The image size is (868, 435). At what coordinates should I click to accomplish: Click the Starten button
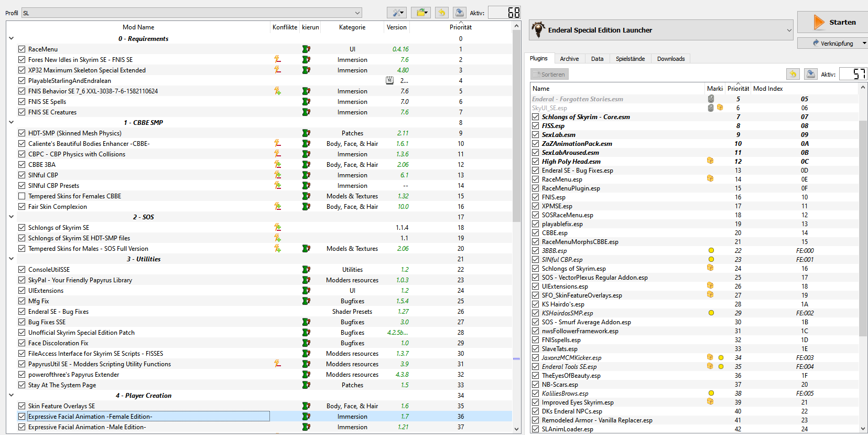(833, 22)
